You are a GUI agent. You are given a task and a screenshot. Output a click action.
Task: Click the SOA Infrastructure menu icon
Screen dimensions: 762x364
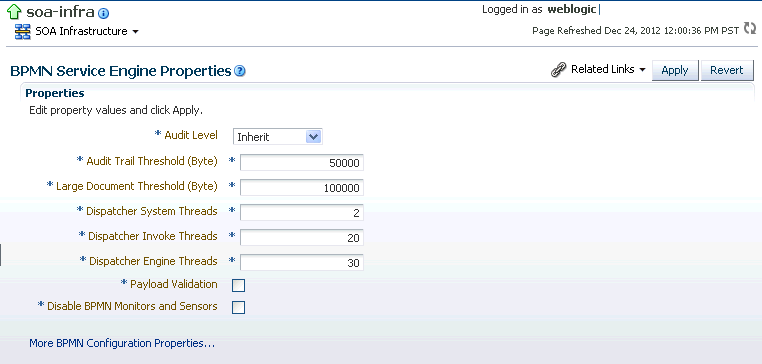(22, 32)
